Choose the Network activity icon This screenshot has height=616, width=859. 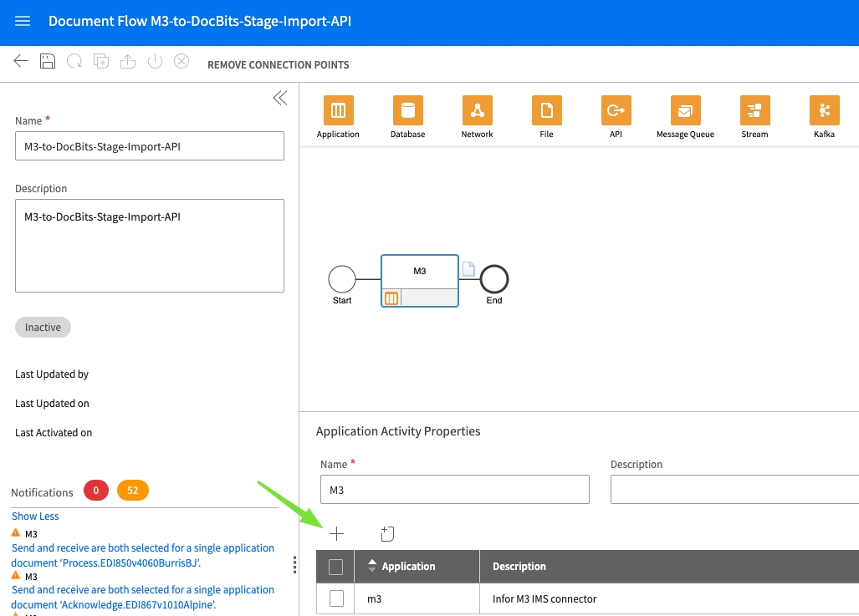(477, 110)
